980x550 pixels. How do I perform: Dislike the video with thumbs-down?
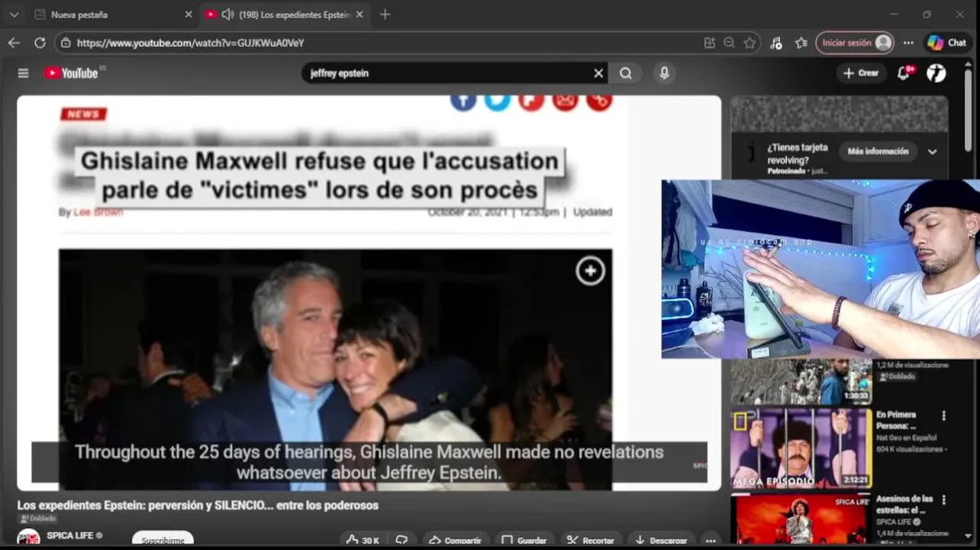[x=401, y=540]
